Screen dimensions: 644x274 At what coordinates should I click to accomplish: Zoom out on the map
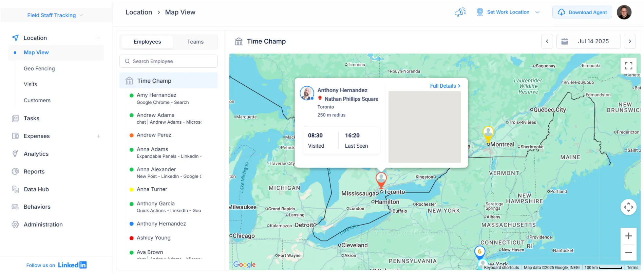(628, 252)
